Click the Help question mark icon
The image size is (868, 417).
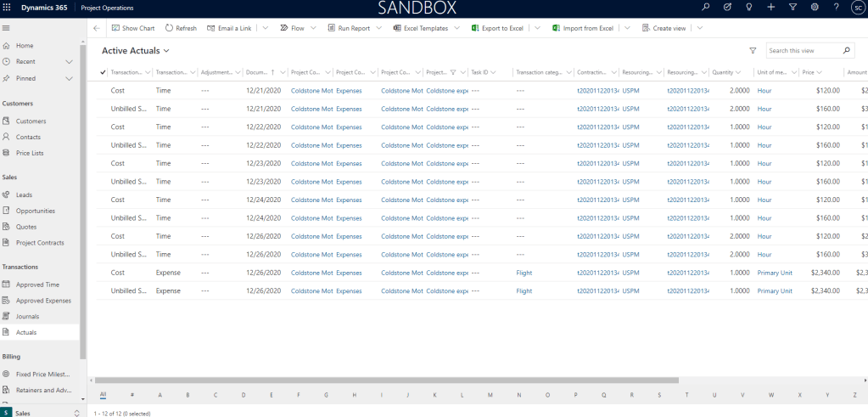(837, 7)
